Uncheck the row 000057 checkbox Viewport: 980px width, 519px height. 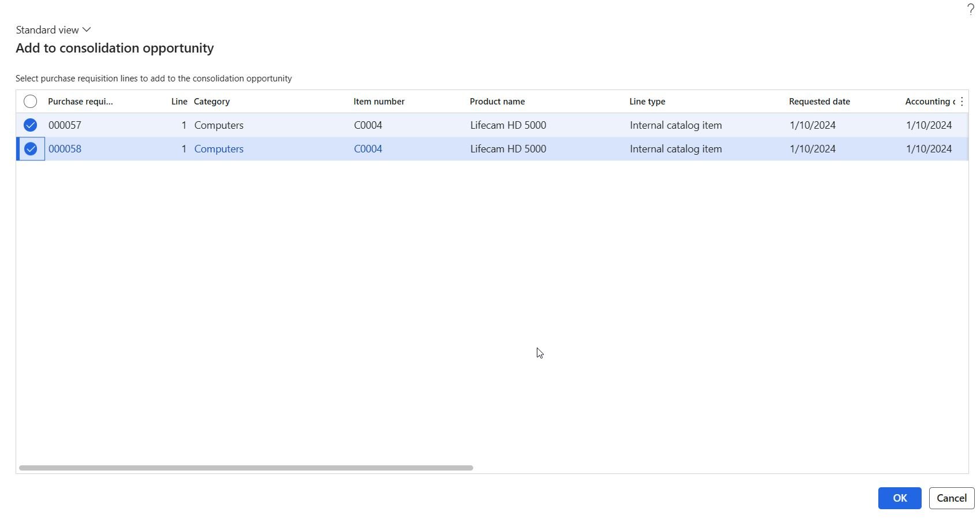(30, 125)
